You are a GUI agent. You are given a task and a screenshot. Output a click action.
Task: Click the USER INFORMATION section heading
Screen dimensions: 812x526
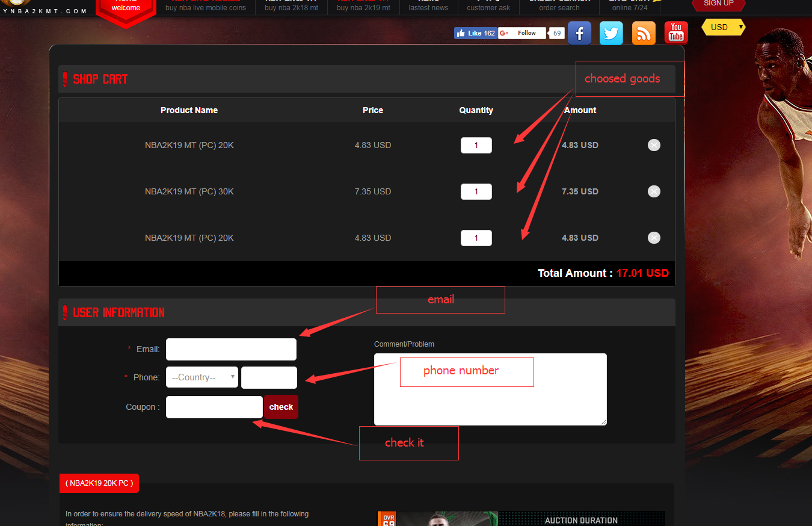point(118,312)
